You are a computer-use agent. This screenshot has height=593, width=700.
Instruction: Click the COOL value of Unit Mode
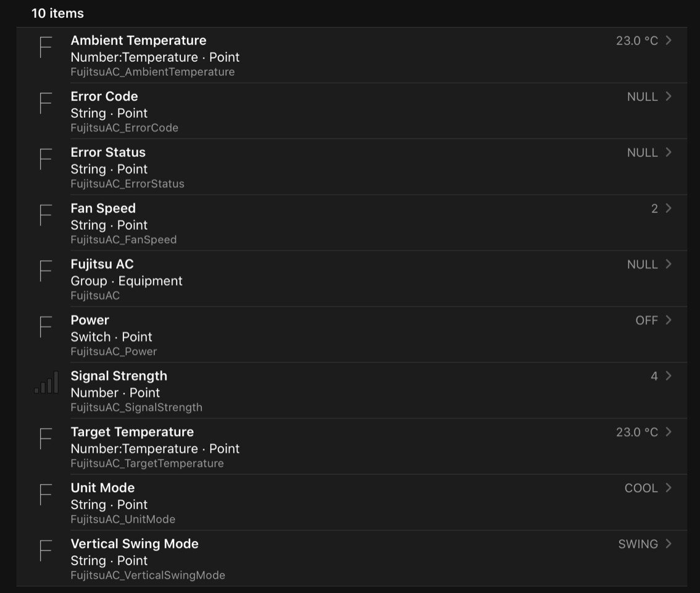pos(641,488)
